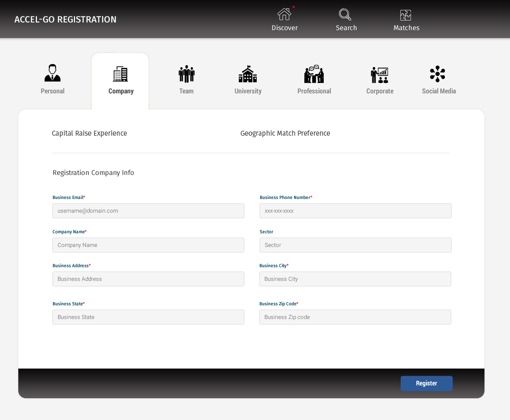510x420 pixels.
Task: Click into the Company Name field
Action: click(148, 245)
